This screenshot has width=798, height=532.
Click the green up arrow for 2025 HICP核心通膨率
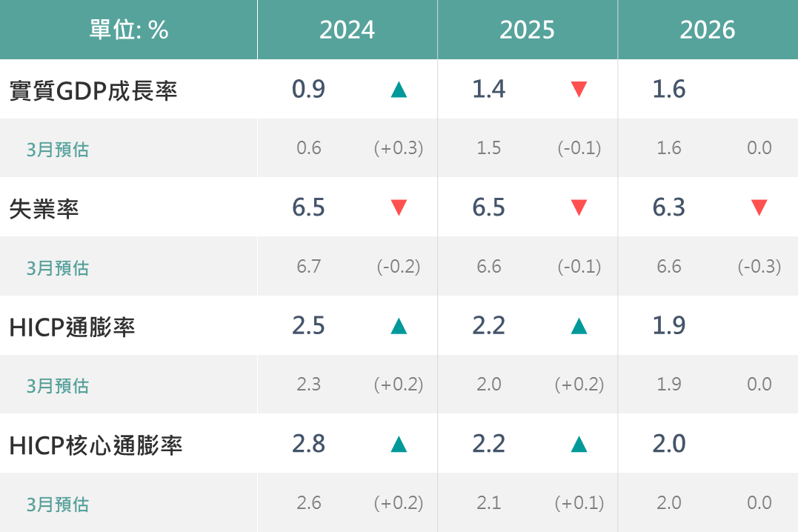click(579, 444)
